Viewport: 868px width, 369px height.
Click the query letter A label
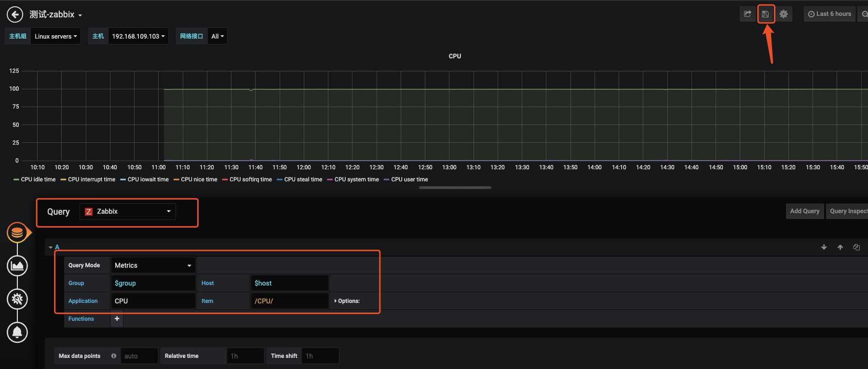coord(57,247)
